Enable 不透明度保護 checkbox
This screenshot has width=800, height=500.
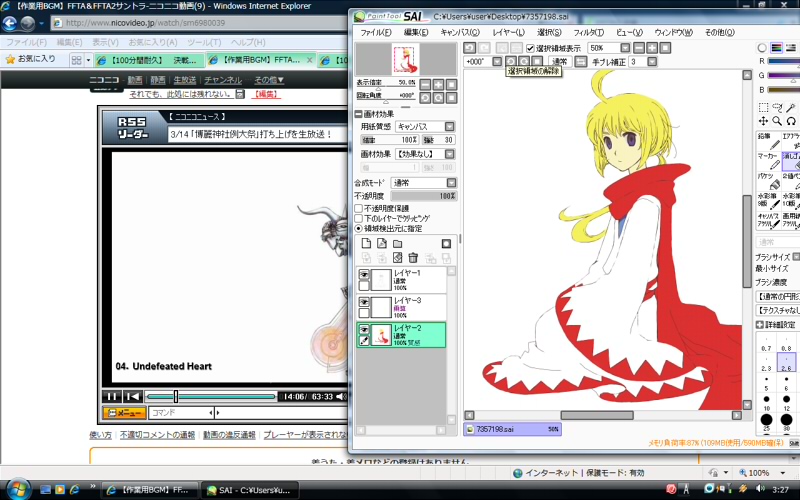tap(359, 208)
